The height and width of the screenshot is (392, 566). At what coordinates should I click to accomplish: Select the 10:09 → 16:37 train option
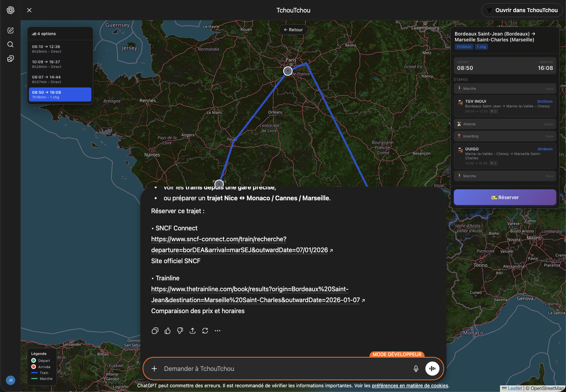tap(60, 64)
